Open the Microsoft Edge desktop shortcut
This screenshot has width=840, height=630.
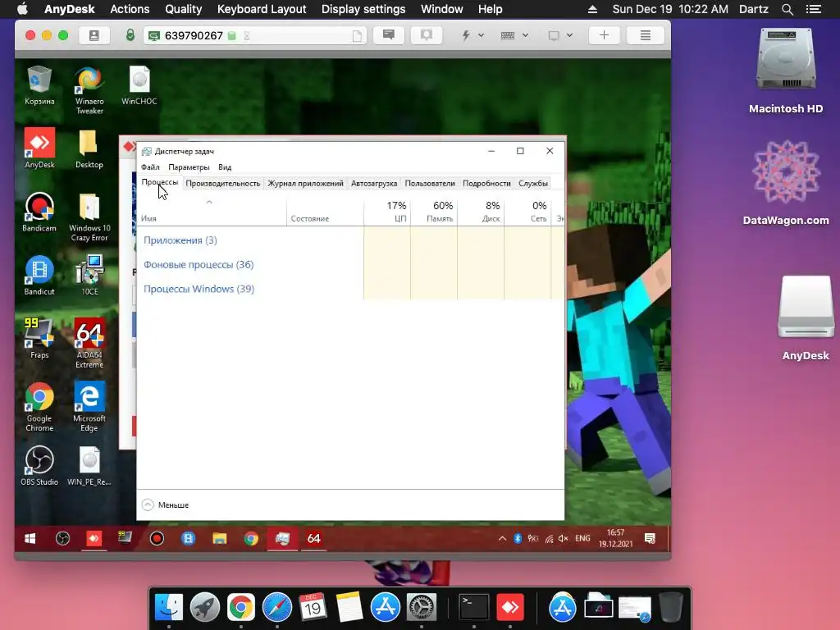point(89,407)
